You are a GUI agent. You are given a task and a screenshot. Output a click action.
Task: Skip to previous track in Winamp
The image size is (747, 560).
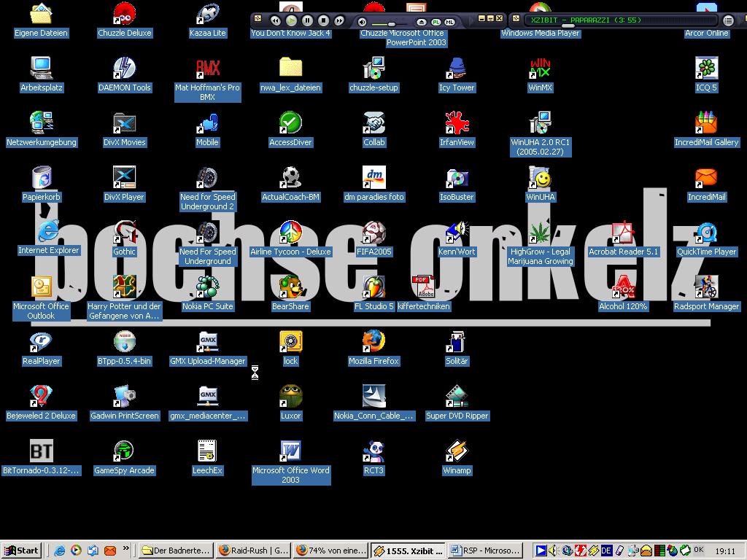click(275, 20)
